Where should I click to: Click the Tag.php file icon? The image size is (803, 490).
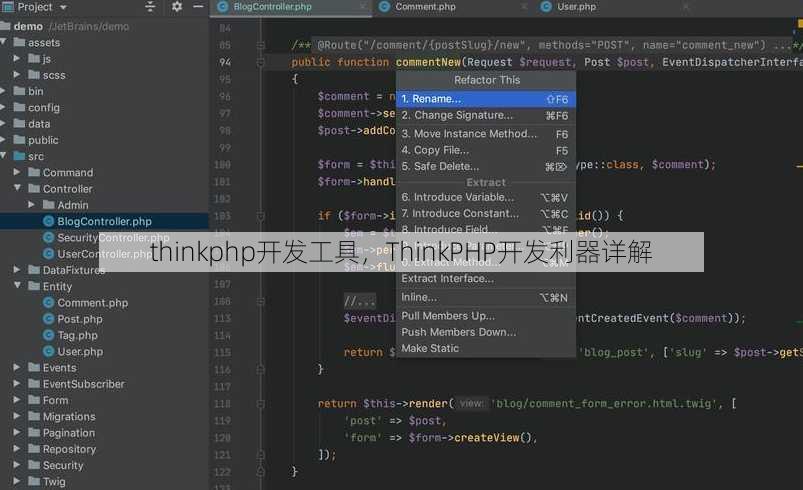click(49, 335)
